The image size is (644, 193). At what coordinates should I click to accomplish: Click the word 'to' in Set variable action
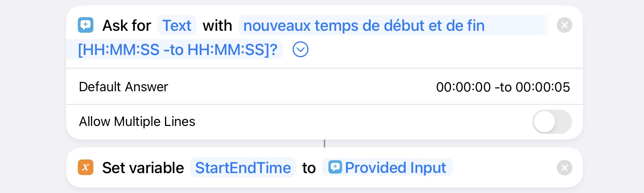point(309,168)
